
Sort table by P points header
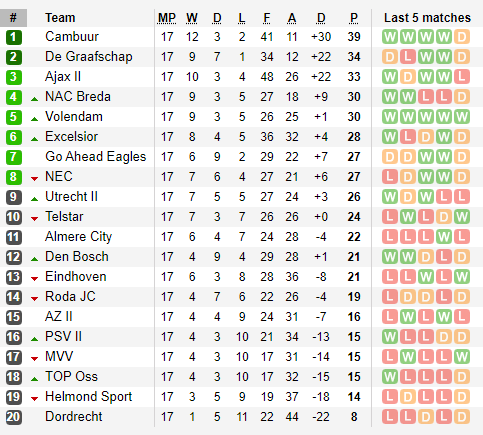click(354, 18)
